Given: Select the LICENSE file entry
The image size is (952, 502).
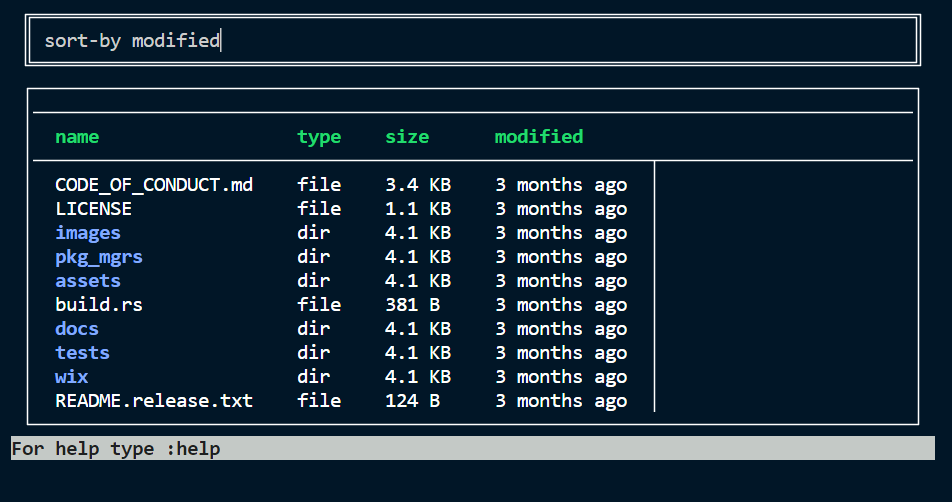Looking at the screenshot, I should tap(94, 209).
